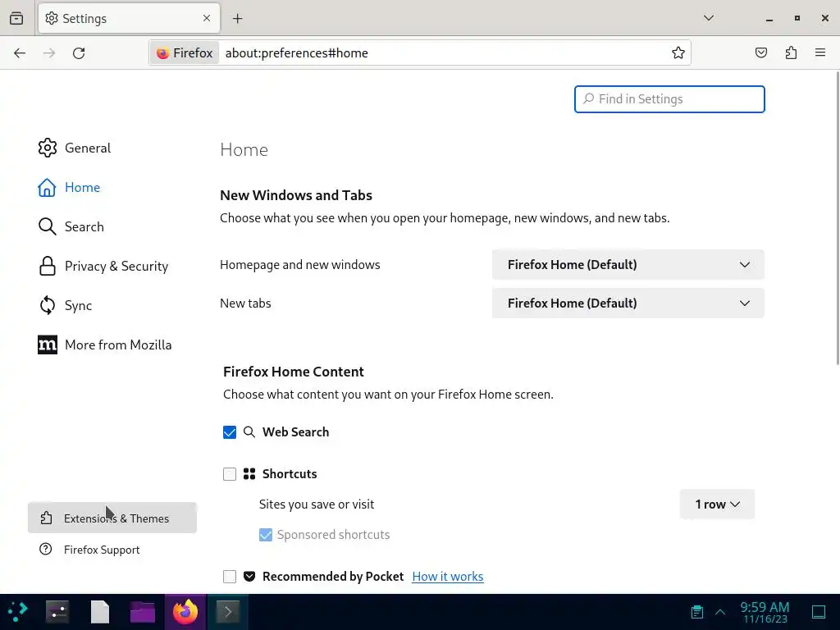Go back with the back arrow
840x630 pixels.
[x=20, y=53]
